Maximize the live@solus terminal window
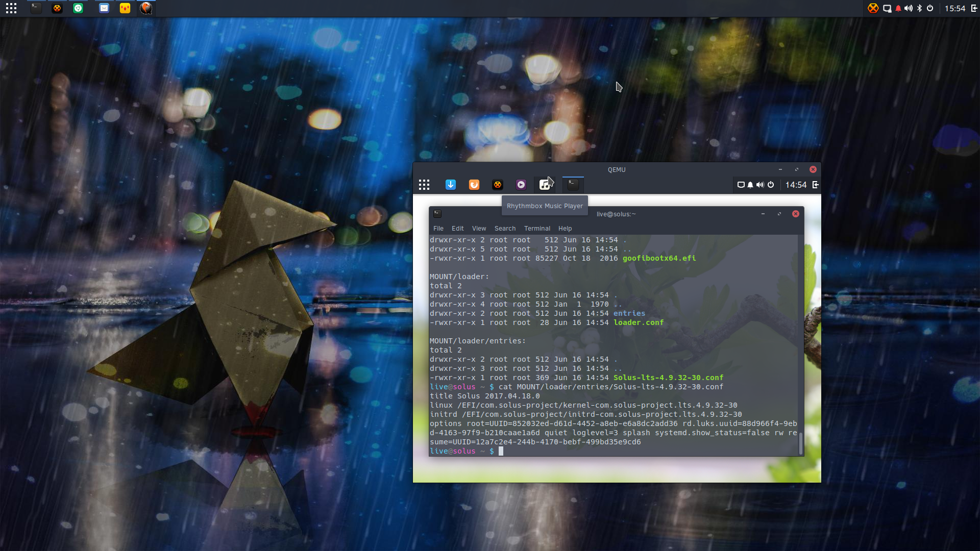980x551 pixels. pos(779,214)
